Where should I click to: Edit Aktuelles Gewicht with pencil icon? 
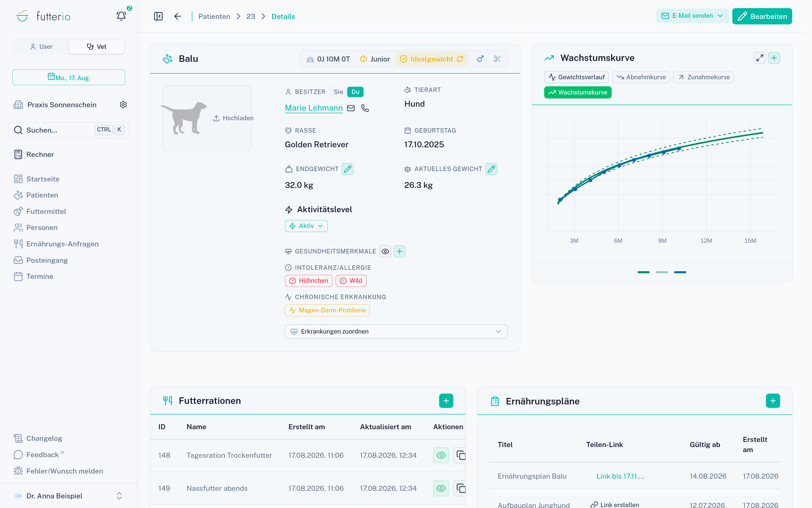tap(491, 169)
